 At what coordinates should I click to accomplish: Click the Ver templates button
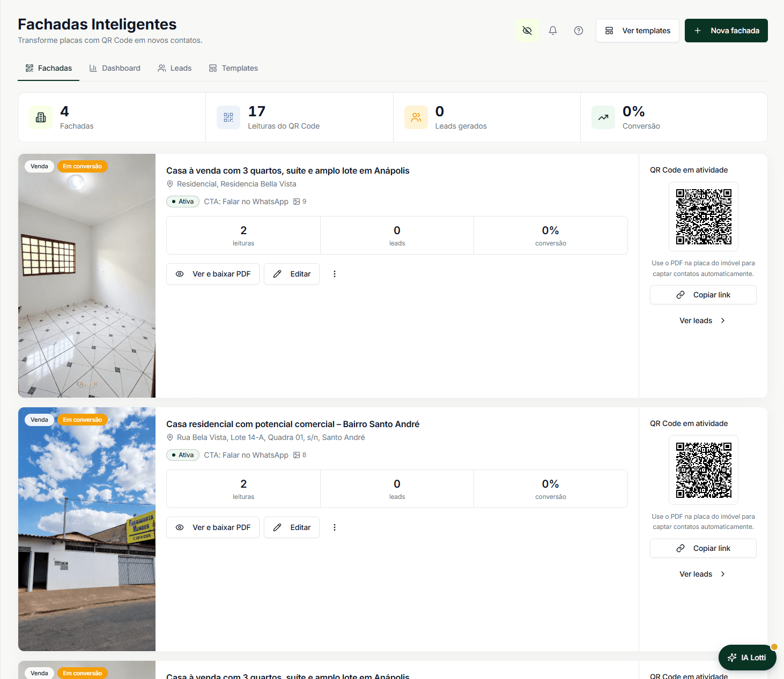[x=638, y=31]
